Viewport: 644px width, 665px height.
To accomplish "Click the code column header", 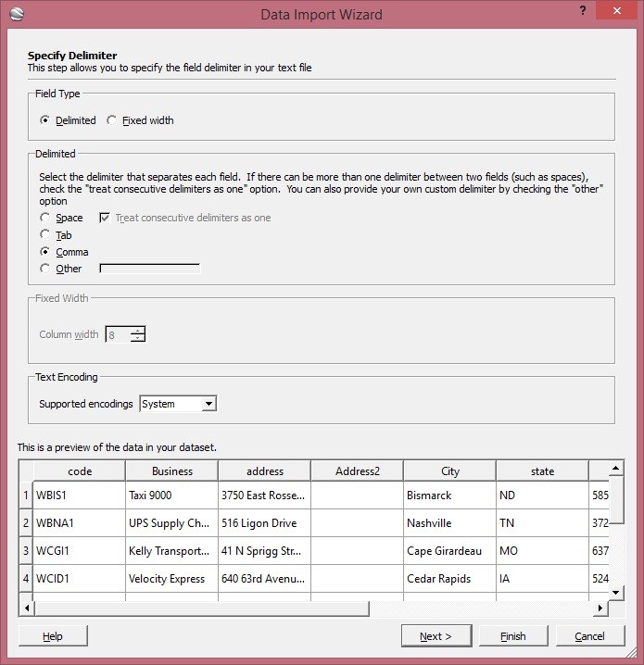I will [x=80, y=471].
